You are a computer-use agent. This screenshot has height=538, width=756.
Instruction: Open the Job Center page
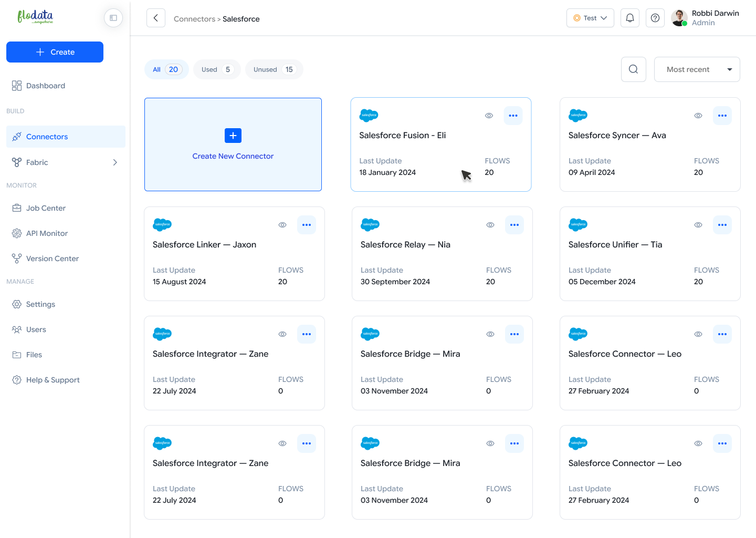tap(46, 208)
